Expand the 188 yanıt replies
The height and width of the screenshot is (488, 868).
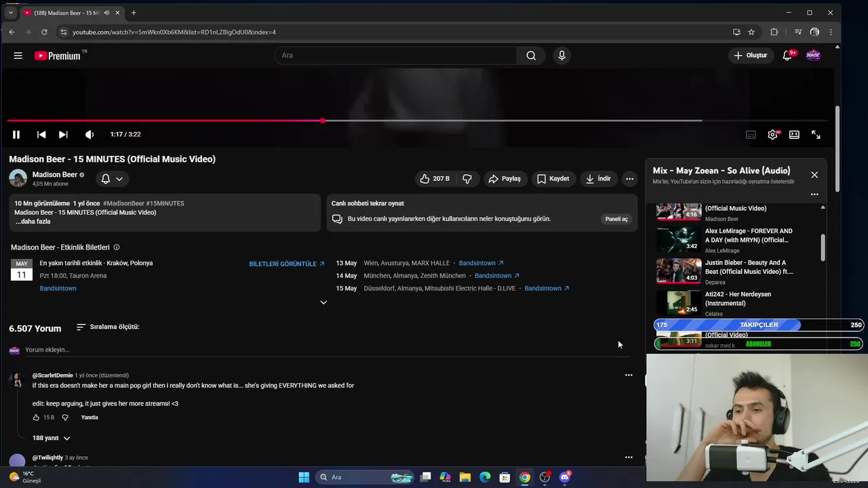[51, 438]
